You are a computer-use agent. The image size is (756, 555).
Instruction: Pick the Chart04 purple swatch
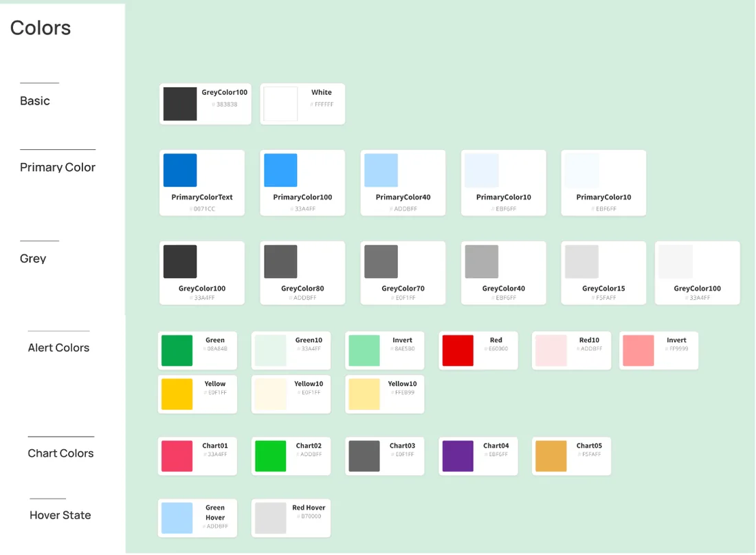458,456
